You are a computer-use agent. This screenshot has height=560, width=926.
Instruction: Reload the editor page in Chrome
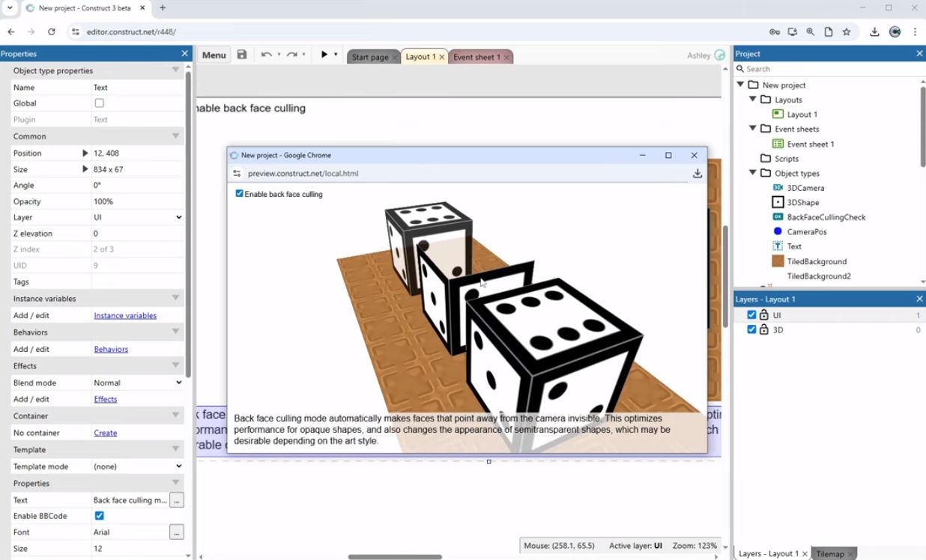point(51,32)
